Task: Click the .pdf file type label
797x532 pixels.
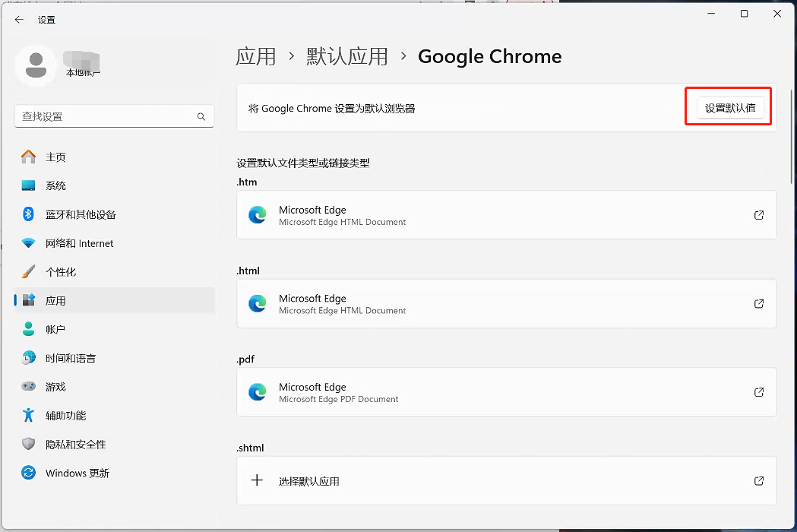Action: (245, 359)
